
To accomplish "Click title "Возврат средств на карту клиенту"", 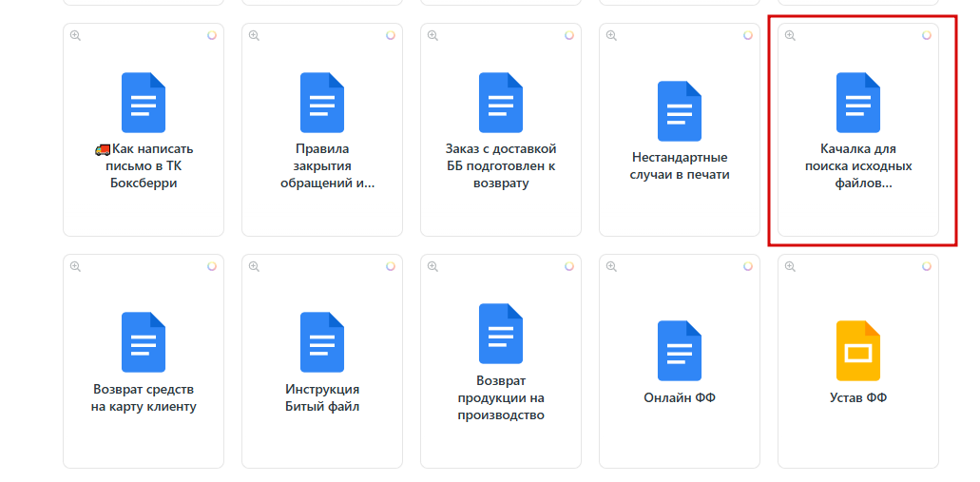I will pyautogui.click(x=144, y=398).
